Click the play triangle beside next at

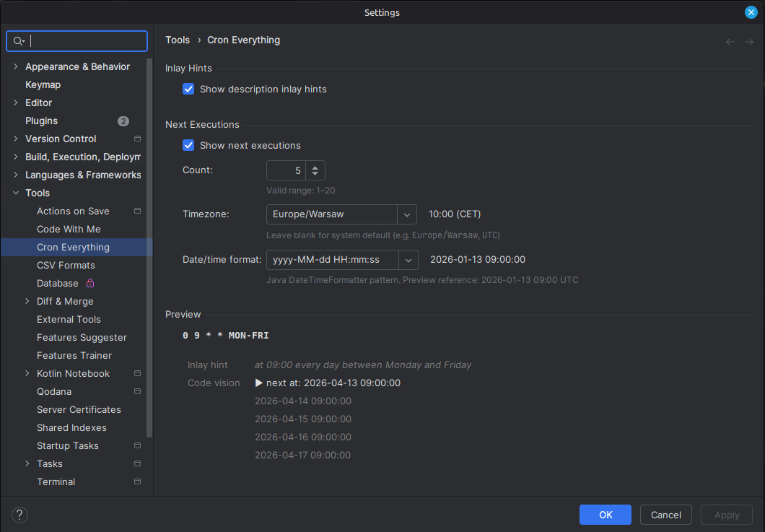click(x=259, y=383)
